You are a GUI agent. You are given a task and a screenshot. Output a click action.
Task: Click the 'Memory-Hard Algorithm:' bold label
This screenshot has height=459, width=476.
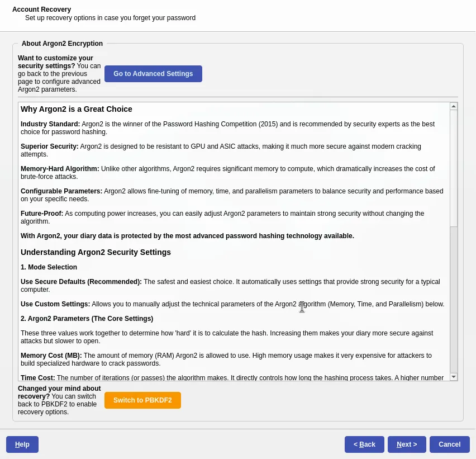[x=60, y=169]
